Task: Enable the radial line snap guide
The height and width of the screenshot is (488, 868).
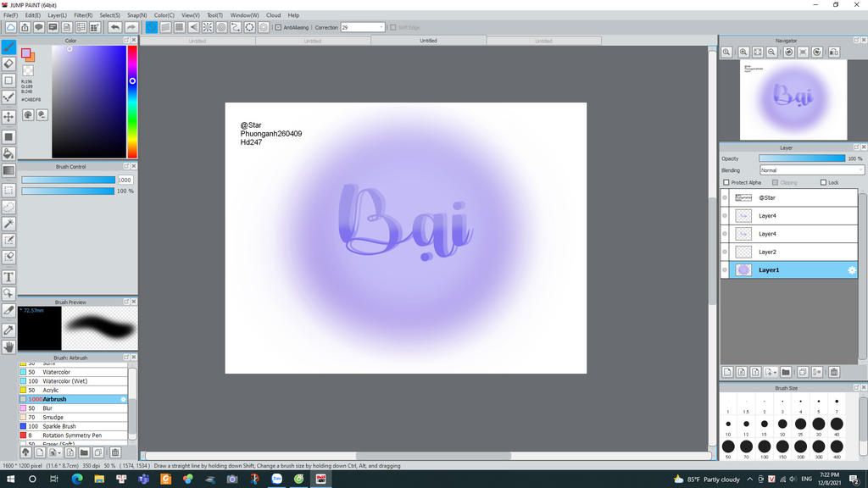Action: pyautogui.click(x=208, y=27)
